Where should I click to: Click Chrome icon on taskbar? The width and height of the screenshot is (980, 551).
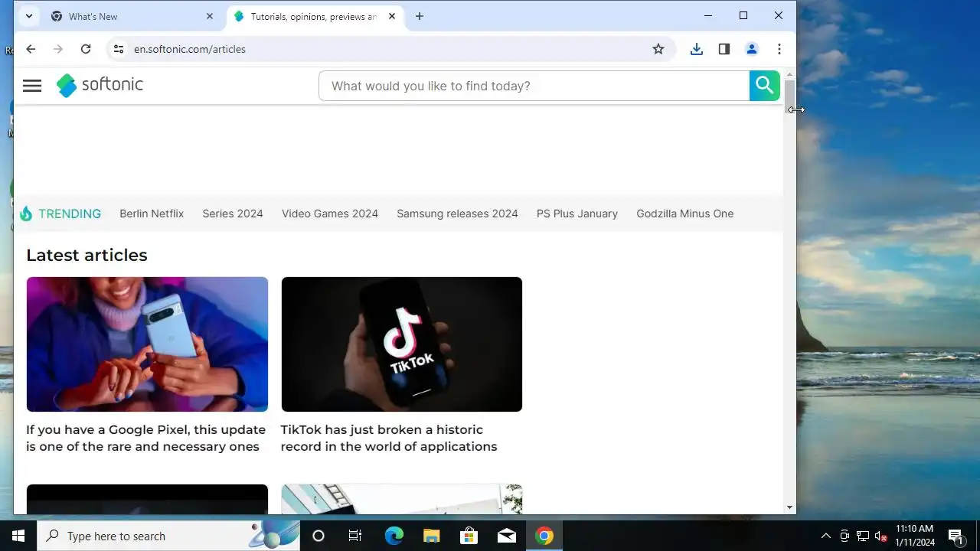(x=544, y=536)
